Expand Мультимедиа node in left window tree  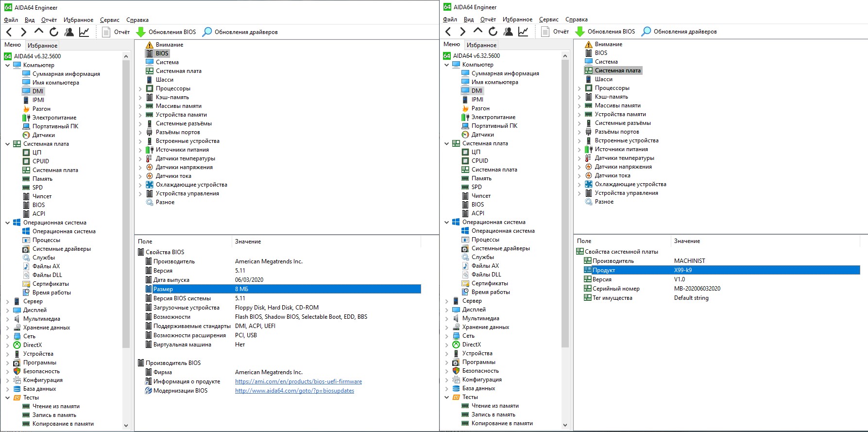[x=7, y=319]
